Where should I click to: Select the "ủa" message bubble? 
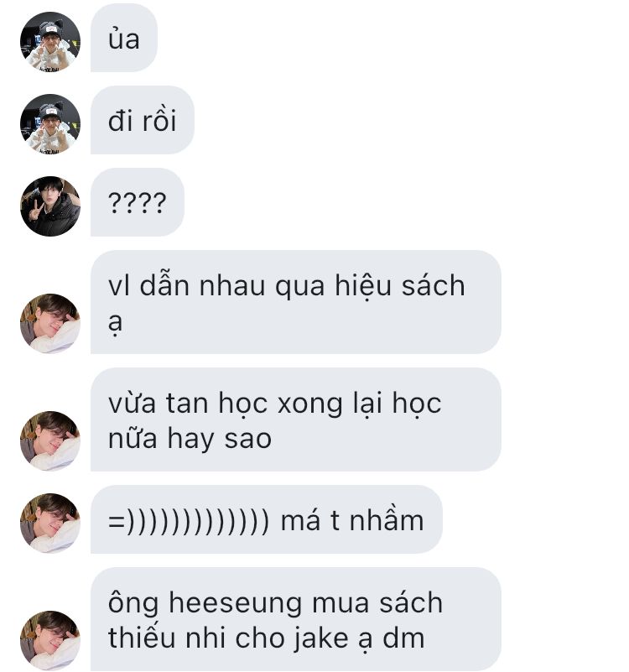[124, 38]
